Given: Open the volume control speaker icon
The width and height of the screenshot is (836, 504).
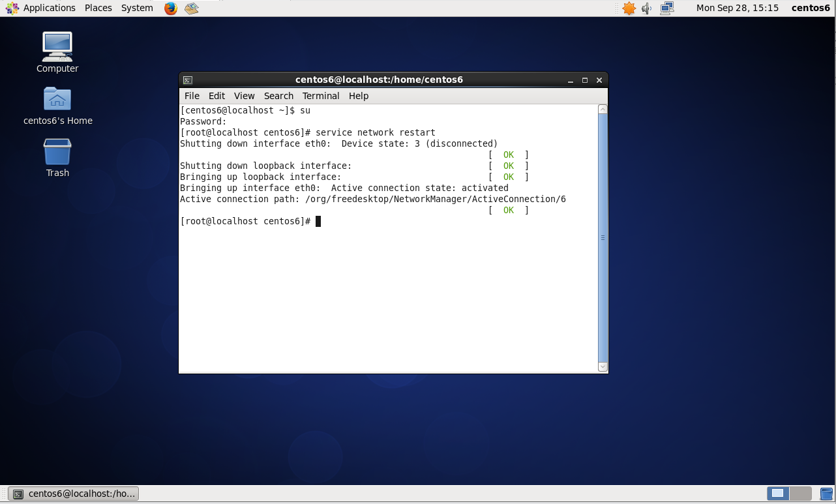Looking at the screenshot, I should pyautogui.click(x=647, y=8).
